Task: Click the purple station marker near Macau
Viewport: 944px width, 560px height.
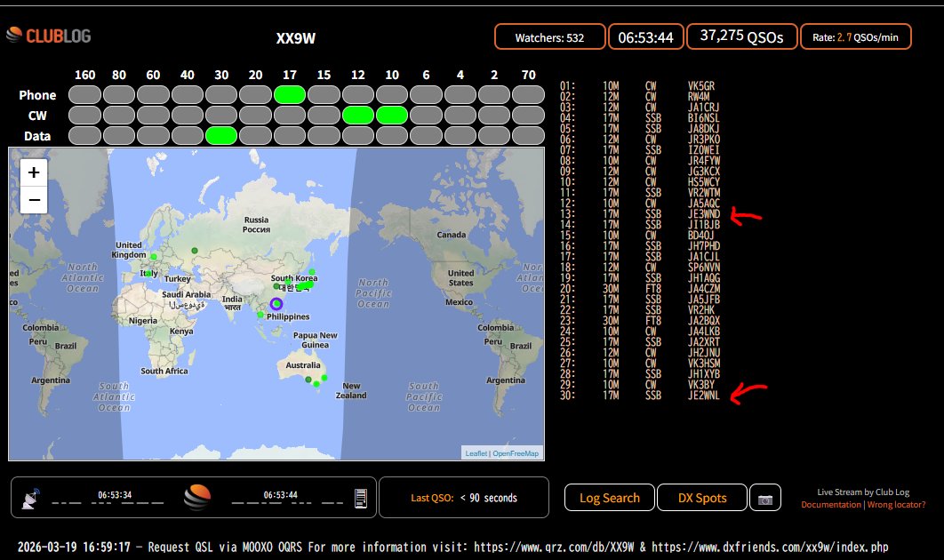Action: (276, 303)
